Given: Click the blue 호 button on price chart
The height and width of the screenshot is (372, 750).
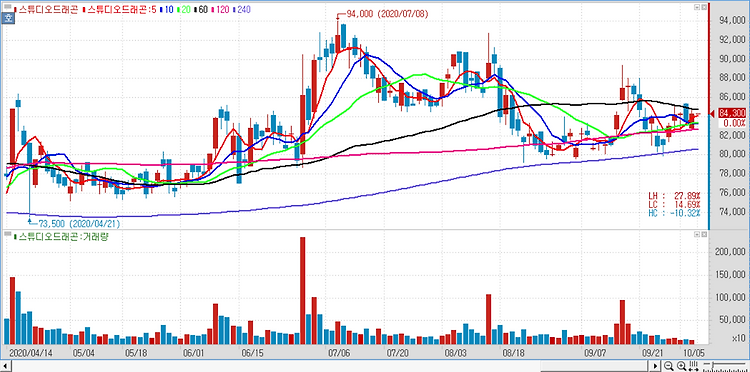Looking at the screenshot, I should click(8, 19).
